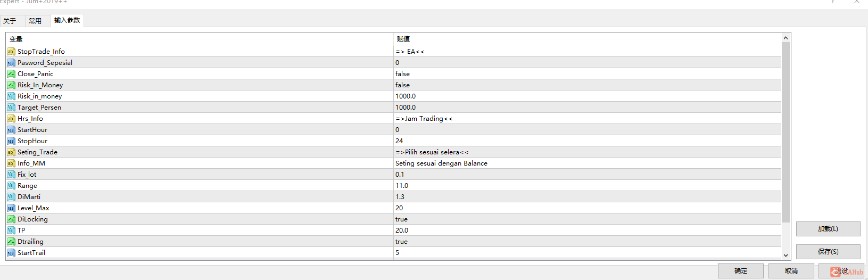
Task: Confirm with the 确定 button
Action: click(x=741, y=271)
